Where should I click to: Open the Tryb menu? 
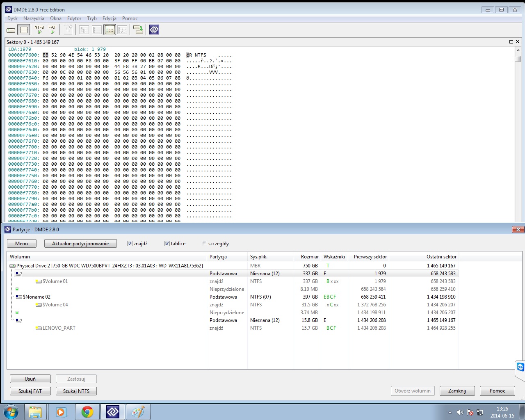click(x=92, y=18)
